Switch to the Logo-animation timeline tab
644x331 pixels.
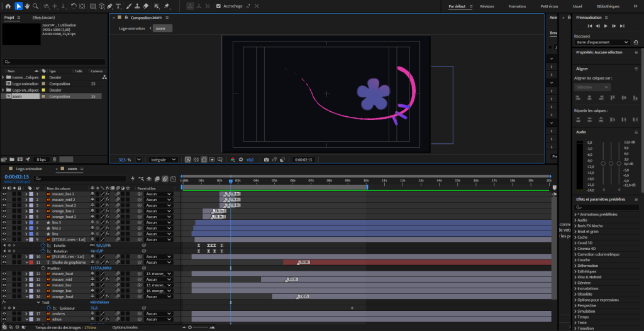(x=29, y=169)
